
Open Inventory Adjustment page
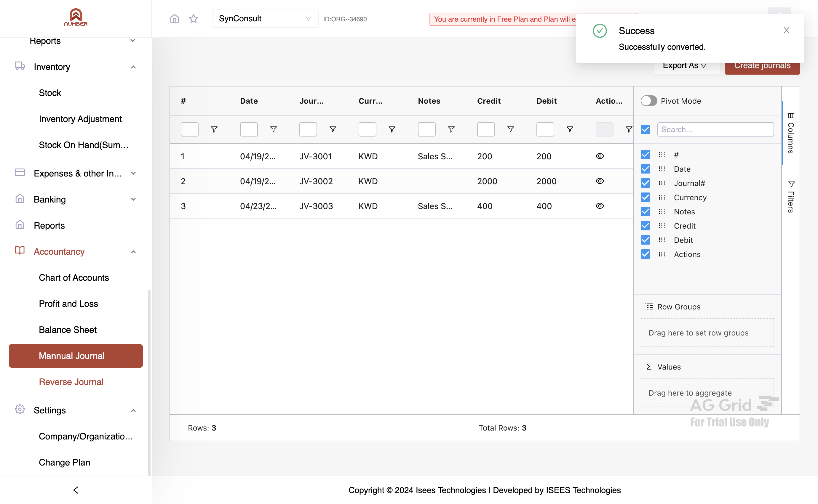[80, 119]
